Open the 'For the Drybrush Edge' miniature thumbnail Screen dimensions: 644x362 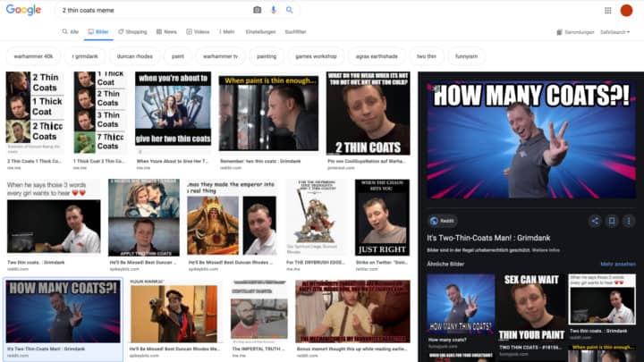point(317,216)
